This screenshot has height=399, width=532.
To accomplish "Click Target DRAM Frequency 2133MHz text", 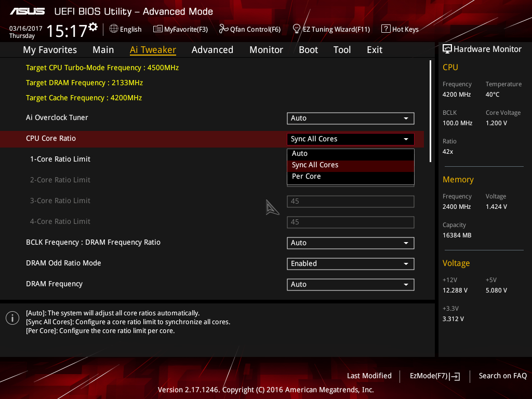I will (85, 83).
